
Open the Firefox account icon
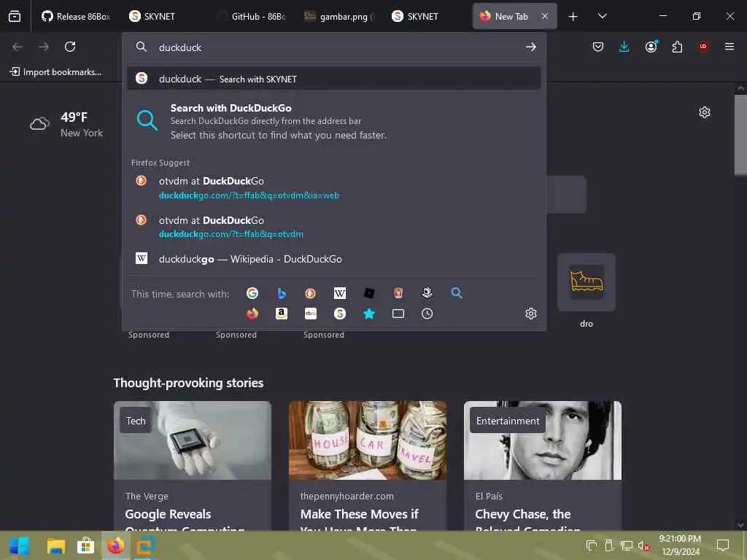point(651,47)
